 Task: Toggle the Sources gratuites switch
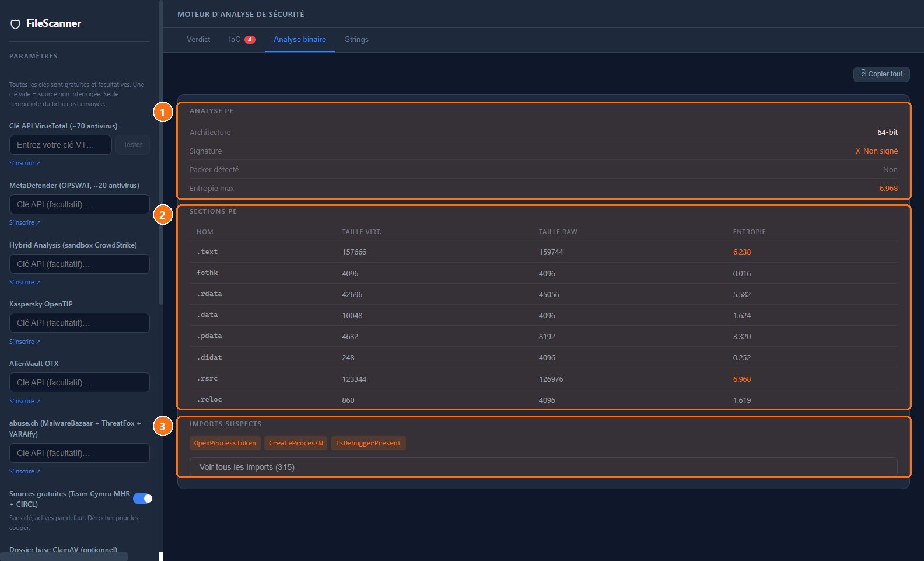coord(142,499)
